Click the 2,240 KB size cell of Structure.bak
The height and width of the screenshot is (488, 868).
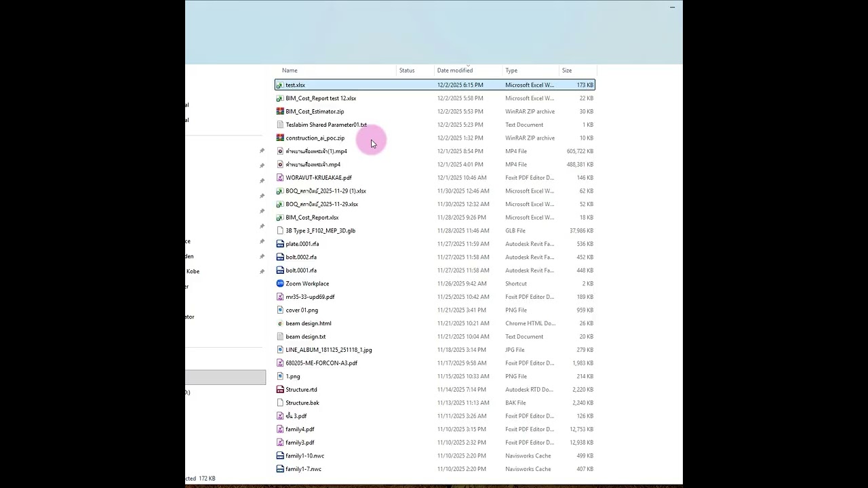[583, 403]
